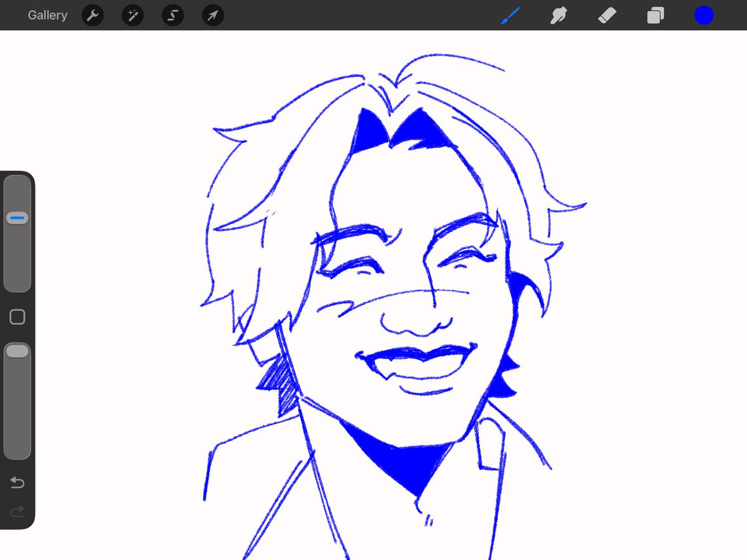Viewport: 747px width, 560px height.
Task: Open the Layers panel
Action: coord(655,15)
